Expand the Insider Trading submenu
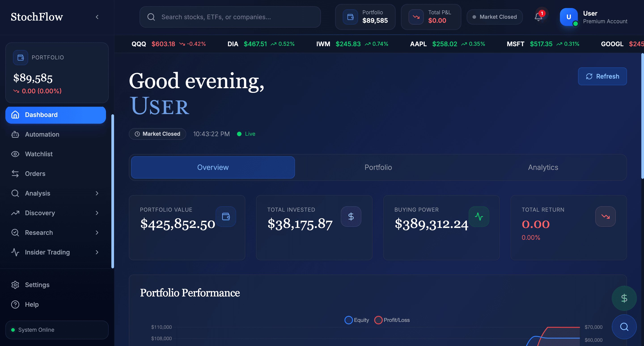Image resolution: width=644 pixels, height=346 pixels. click(97, 252)
